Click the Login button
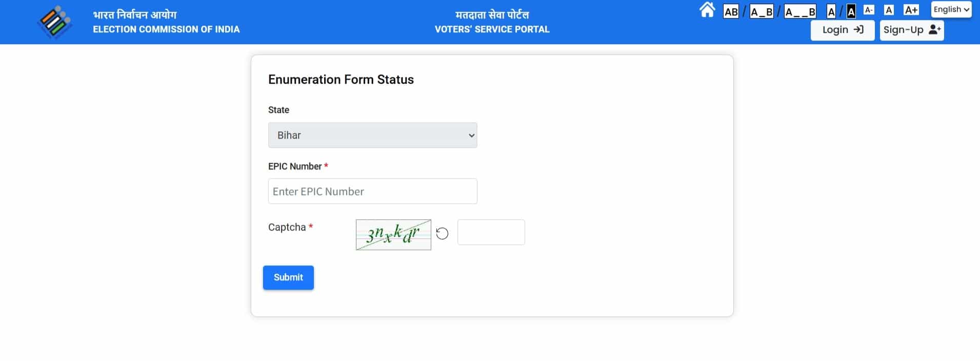The height and width of the screenshot is (361, 980). tap(843, 30)
